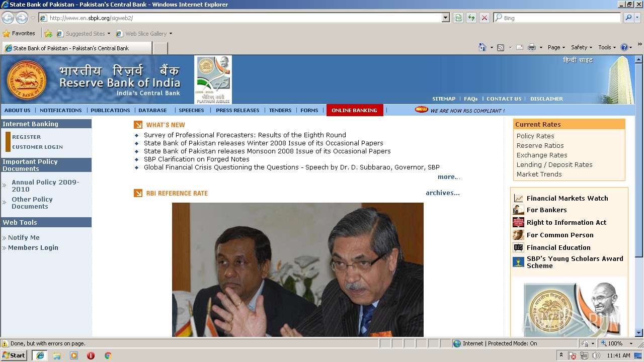Click the browser Back arrow button
This screenshot has height=362, width=644.
click(x=8, y=18)
